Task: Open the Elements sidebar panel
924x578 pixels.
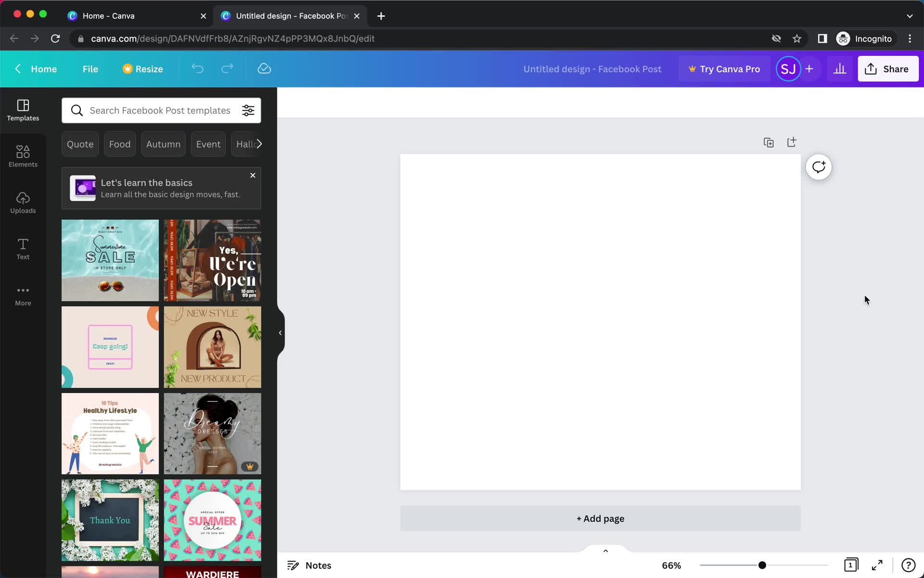Action: click(x=23, y=157)
